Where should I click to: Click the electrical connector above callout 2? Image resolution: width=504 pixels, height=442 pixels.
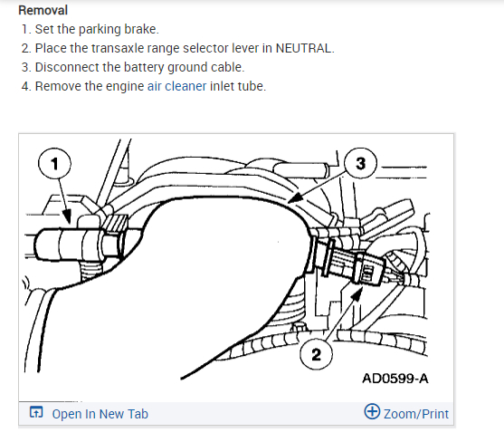(x=369, y=267)
